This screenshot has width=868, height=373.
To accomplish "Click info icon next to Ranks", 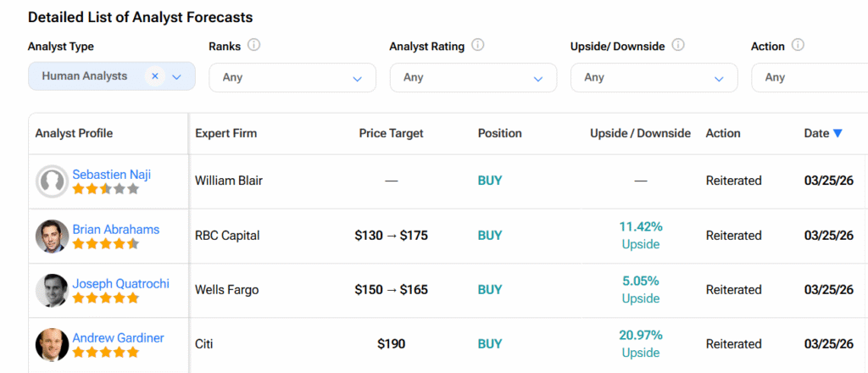I will [x=254, y=46].
